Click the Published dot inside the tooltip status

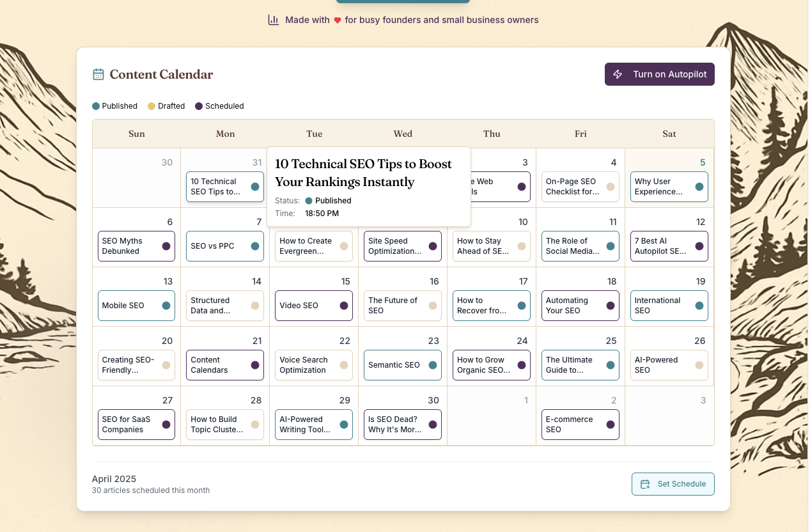pos(308,200)
